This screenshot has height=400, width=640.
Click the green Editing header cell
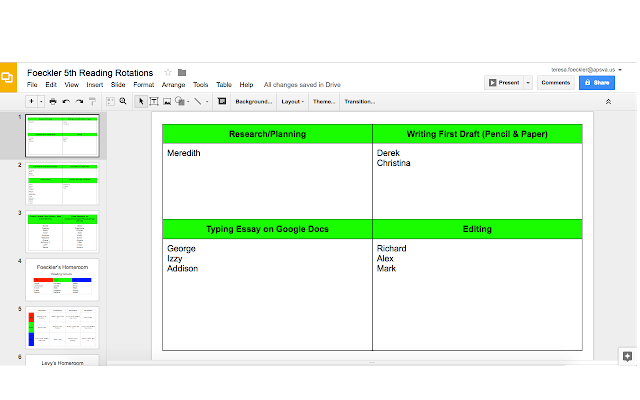pos(477,229)
